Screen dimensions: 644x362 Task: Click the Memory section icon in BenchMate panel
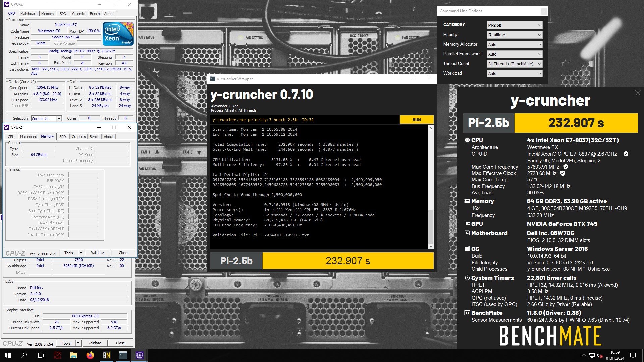(467, 201)
